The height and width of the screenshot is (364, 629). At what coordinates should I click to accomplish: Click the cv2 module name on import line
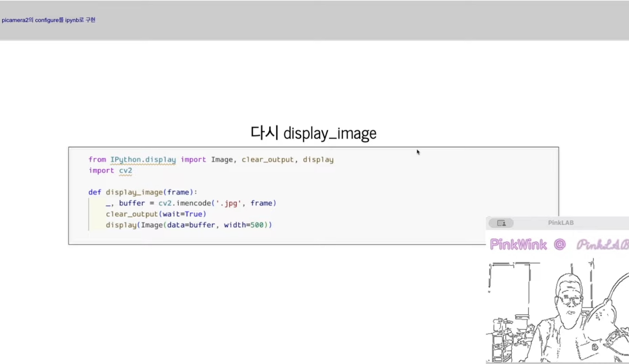click(125, 171)
